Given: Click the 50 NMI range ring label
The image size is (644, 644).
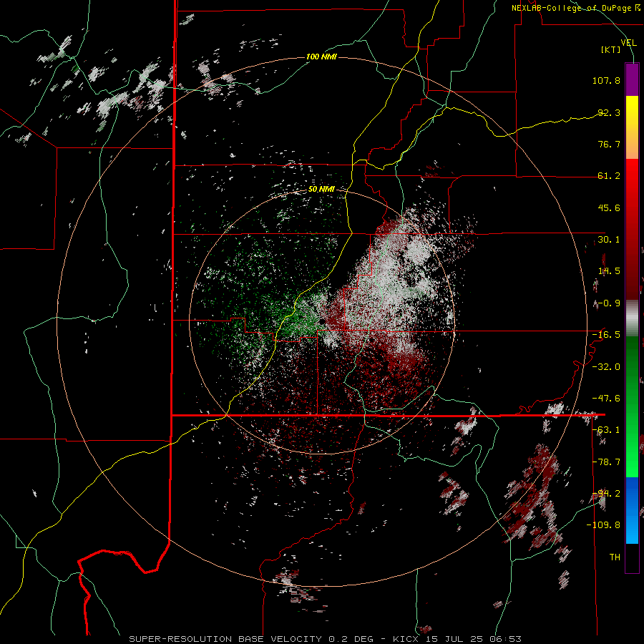Looking at the screenshot, I should (x=321, y=190).
